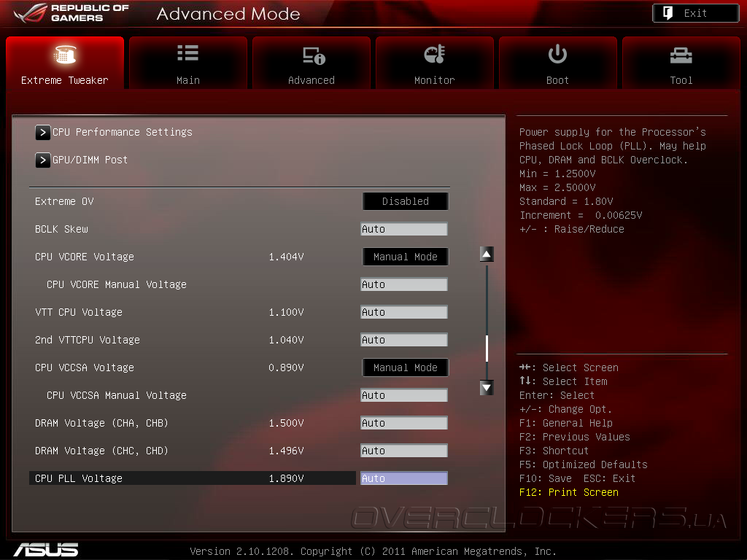Viewport: 747px width, 560px height.
Task: Select the CPU VCORE Voltage label
Action: (x=85, y=257)
